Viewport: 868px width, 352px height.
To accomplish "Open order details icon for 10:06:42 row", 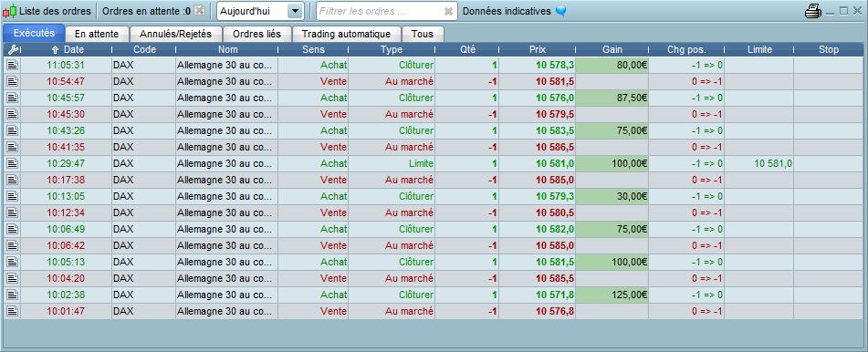I will [x=12, y=245].
